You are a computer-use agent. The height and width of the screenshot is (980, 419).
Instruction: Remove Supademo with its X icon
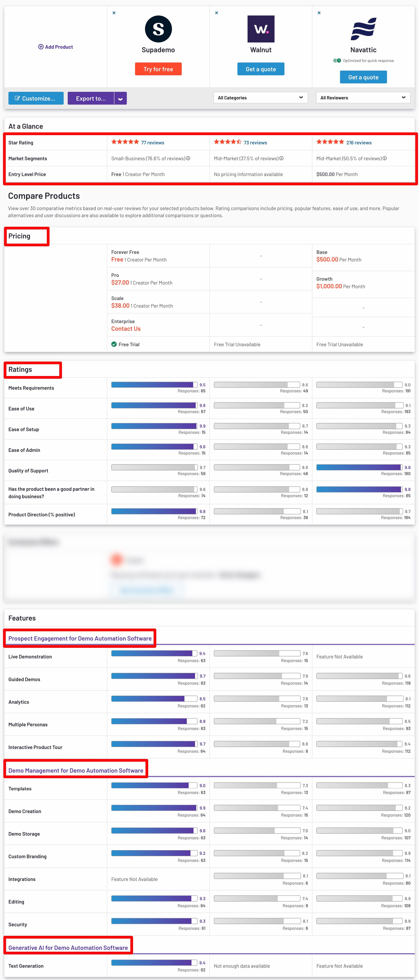(114, 13)
